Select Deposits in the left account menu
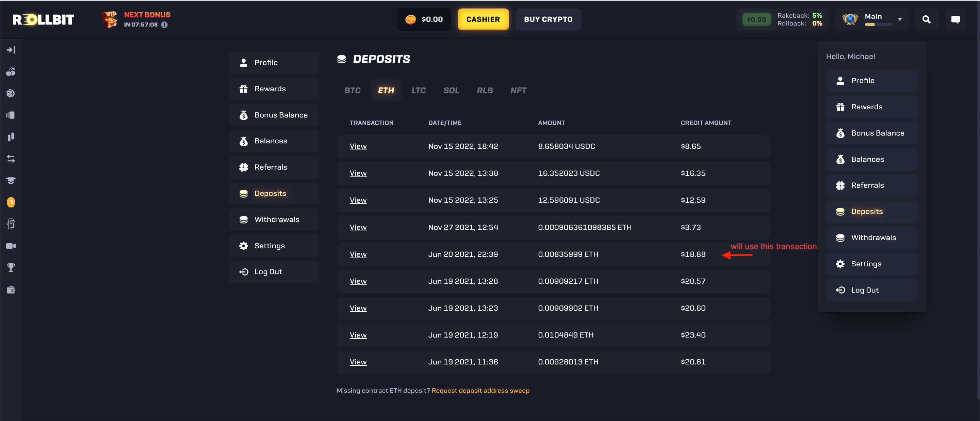Image resolution: width=980 pixels, height=421 pixels. 274,193
